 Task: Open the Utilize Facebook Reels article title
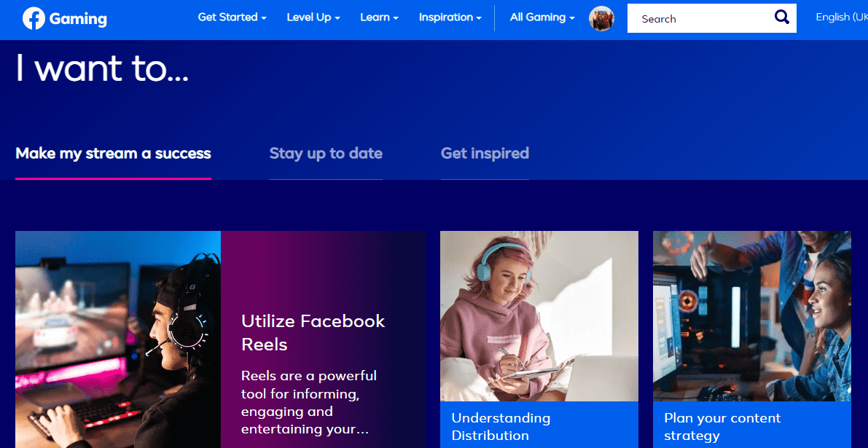pos(313,332)
